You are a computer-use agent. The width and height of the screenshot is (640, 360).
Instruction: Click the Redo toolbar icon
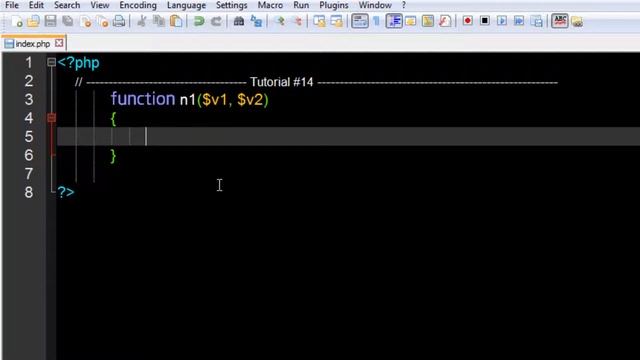[x=216, y=21]
